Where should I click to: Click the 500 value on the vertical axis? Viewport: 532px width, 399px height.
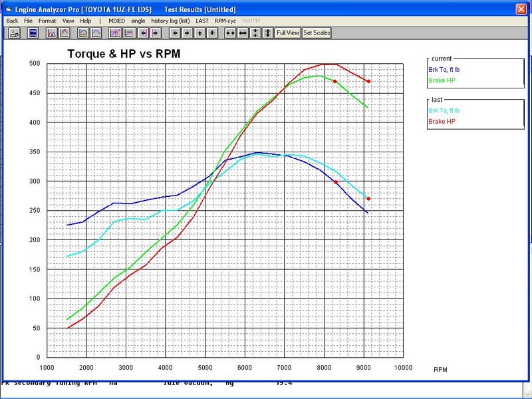point(35,63)
